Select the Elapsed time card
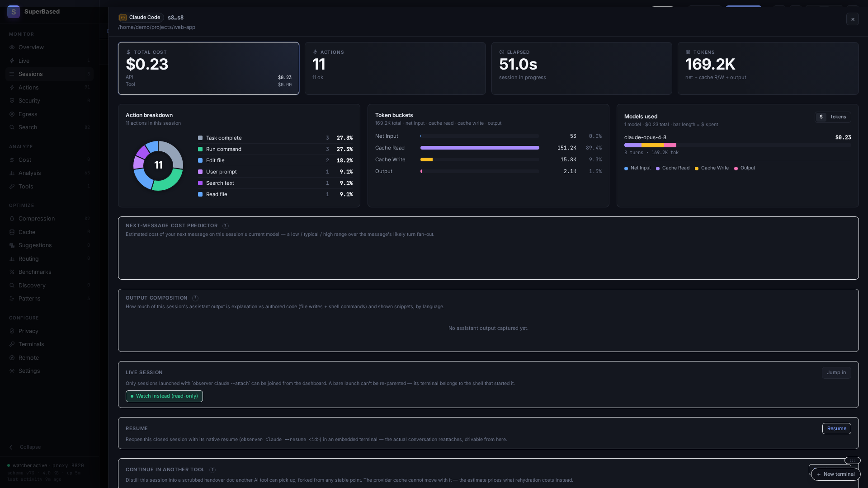The image size is (868, 488). (x=581, y=69)
